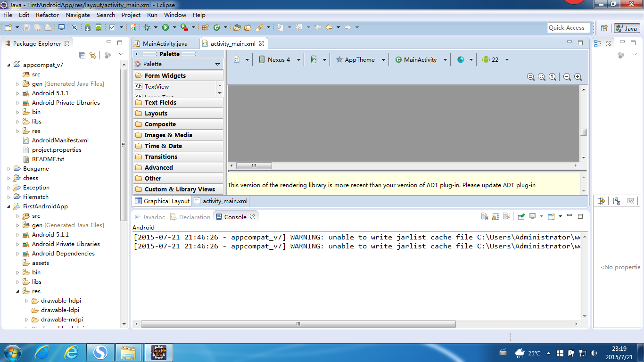This screenshot has height=362, width=644.
Task: Click Zoom to 100% in layout editor
Action: [x=553, y=77]
